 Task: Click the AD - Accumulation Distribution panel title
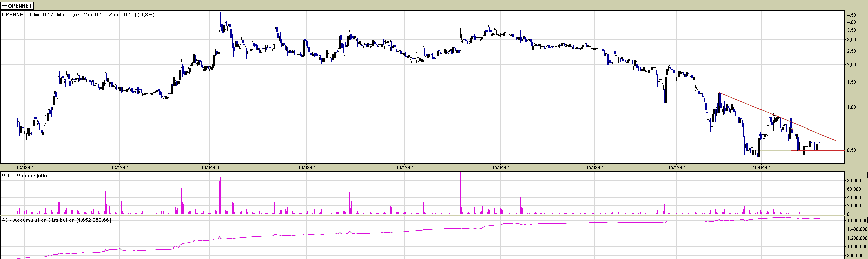tap(56, 220)
